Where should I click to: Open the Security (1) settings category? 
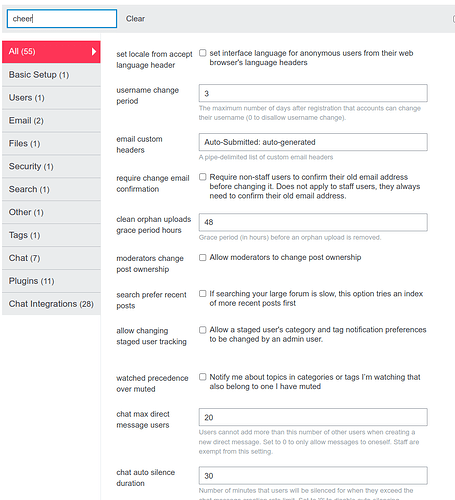click(x=51, y=166)
